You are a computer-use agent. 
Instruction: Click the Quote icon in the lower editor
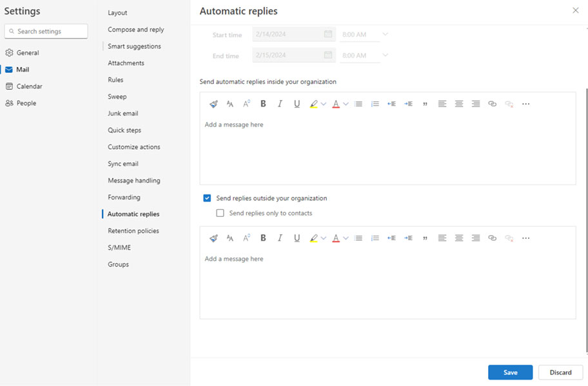click(x=425, y=238)
